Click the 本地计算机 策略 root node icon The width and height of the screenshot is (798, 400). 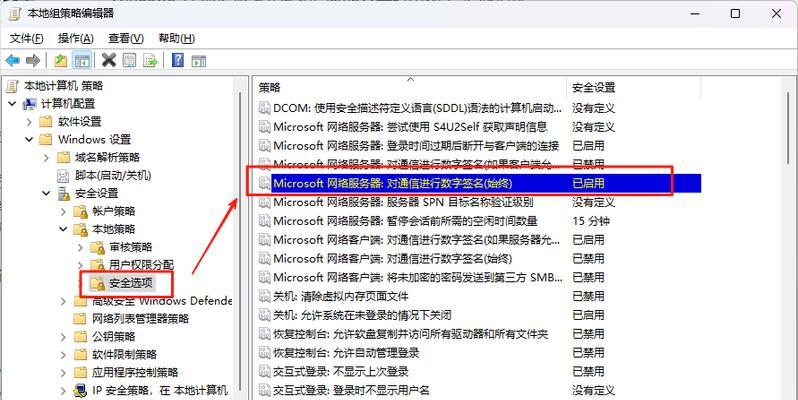click(x=12, y=86)
